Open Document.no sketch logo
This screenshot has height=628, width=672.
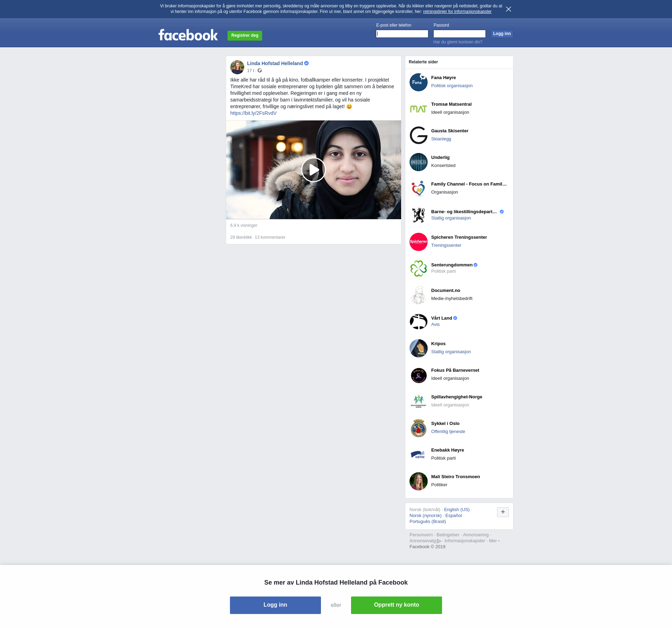(419, 295)
